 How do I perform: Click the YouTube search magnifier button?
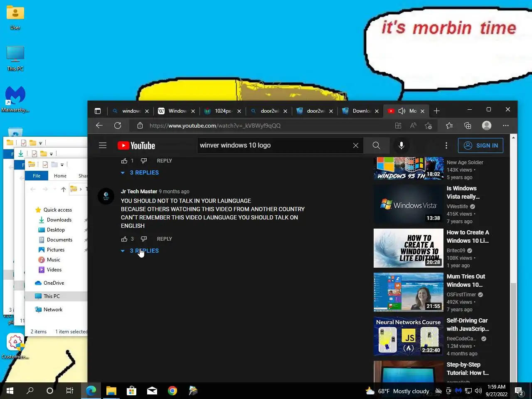point(376,145)
